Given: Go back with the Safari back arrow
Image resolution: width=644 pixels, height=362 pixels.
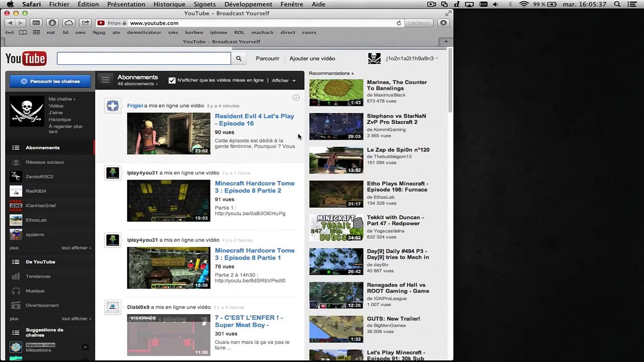Looking at the screenshot, I should [10, 23].
